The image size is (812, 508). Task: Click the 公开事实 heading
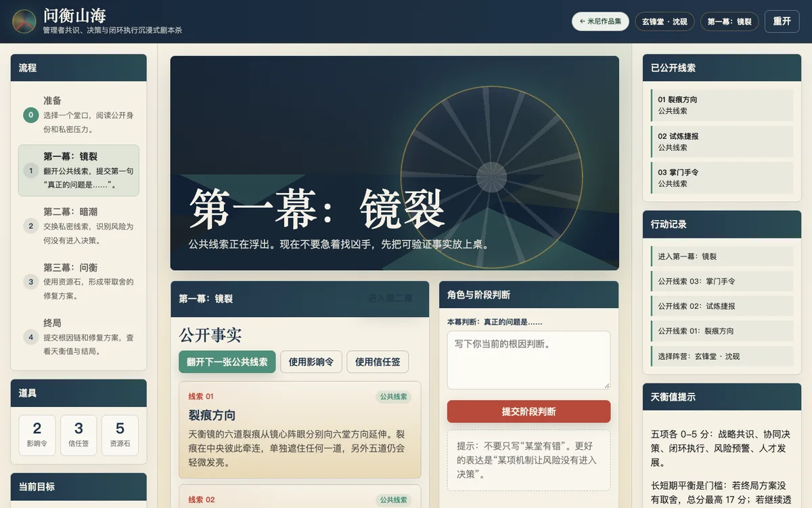210,335
